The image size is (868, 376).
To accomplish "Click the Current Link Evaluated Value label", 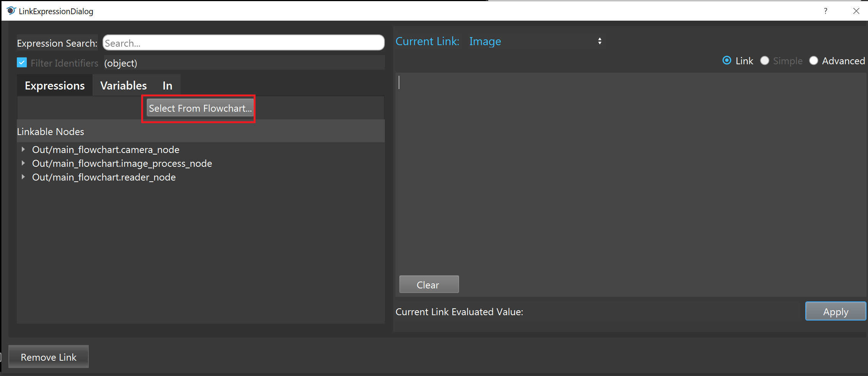I will coord(459,312).
